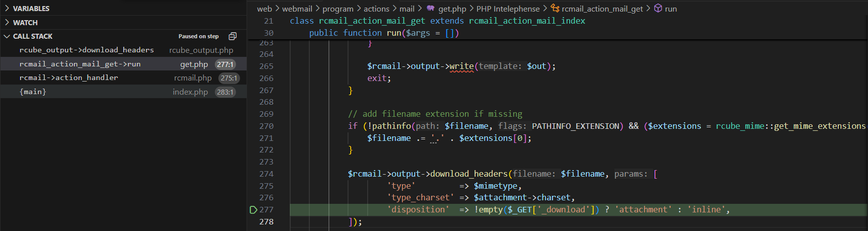Click the 283:1 line badge for index.php
Screen dimensions: 868x231
(225, 92)
